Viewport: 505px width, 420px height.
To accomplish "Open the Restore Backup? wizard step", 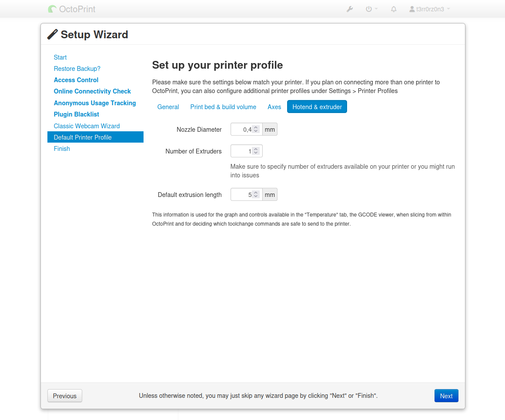I will point(77,69).
